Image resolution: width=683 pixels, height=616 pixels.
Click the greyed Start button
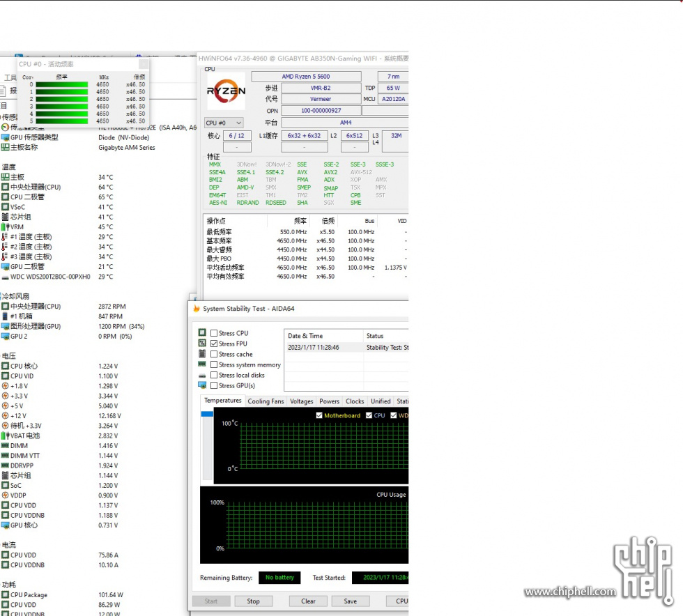[x=210, y=601]
